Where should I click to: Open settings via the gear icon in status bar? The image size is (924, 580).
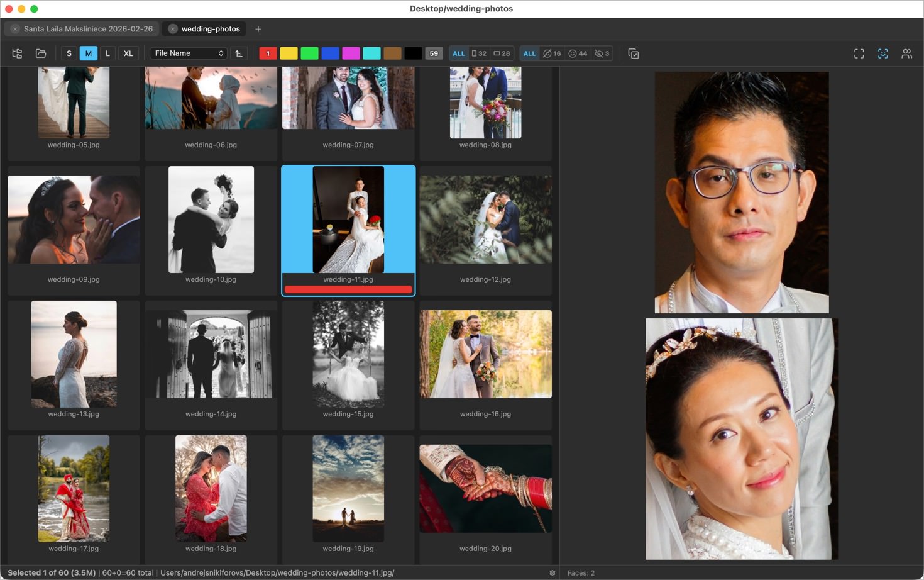click(552, 573)
